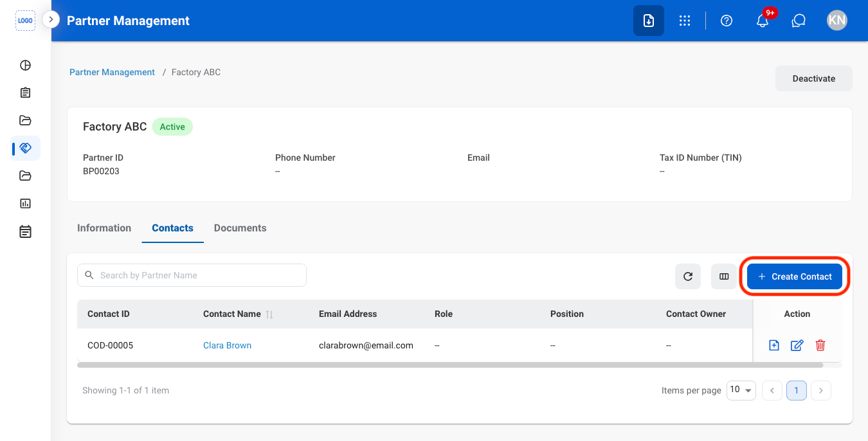This screenshot has height=441, width=868.
Task: Click the Email Address column header
Action: [348, 314]
